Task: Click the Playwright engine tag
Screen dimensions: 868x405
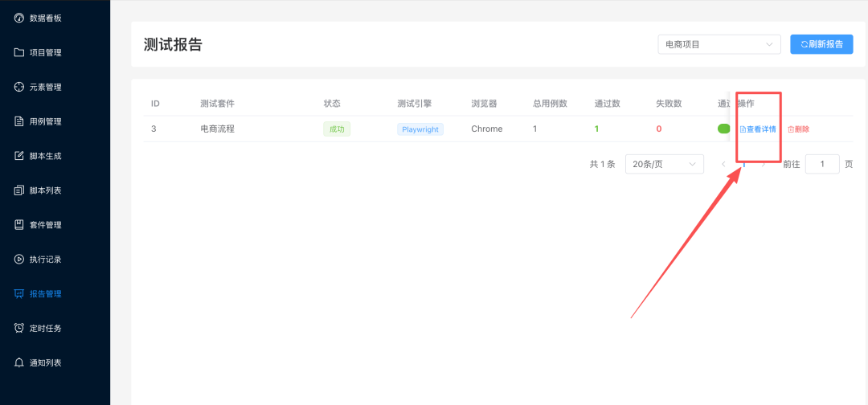Action: [420, 129]
